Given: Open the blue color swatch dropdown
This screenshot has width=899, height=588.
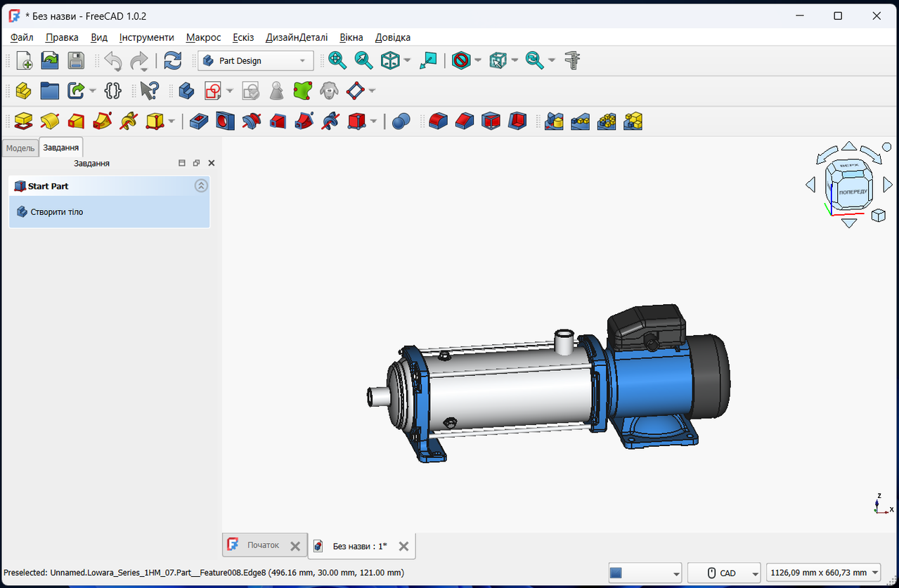Looking at the screenshot, I should point(645,573).
